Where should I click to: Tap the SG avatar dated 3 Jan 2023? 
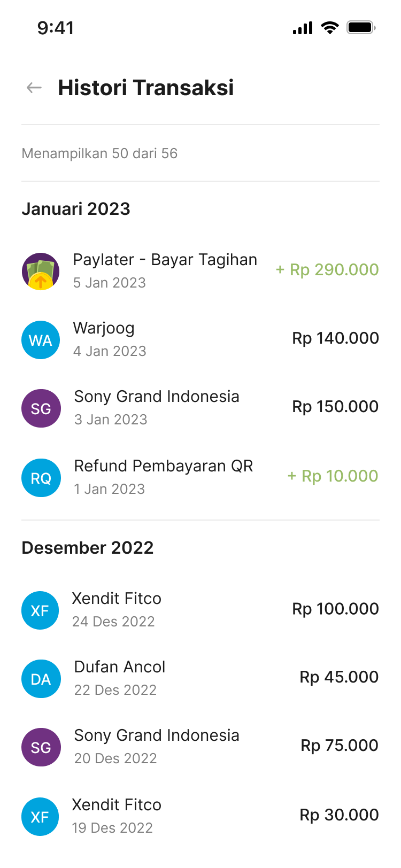pyautogui.click(x=41, y=408)
